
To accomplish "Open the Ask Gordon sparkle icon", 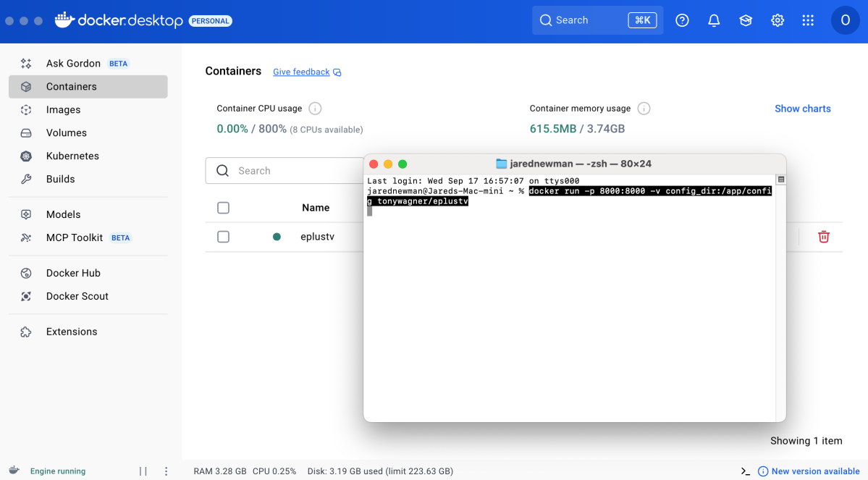I will click(26, 63).
